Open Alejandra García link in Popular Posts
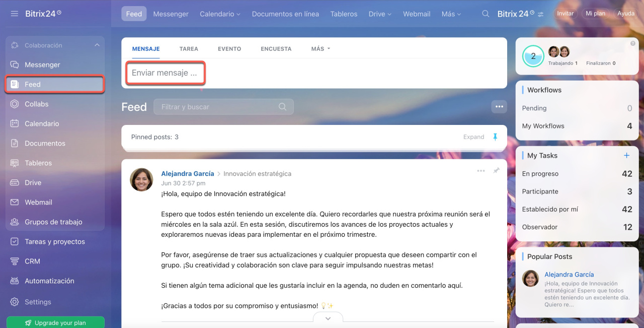Image resolution: width=644 pixels, height=328 pixels. click(569, 275)
